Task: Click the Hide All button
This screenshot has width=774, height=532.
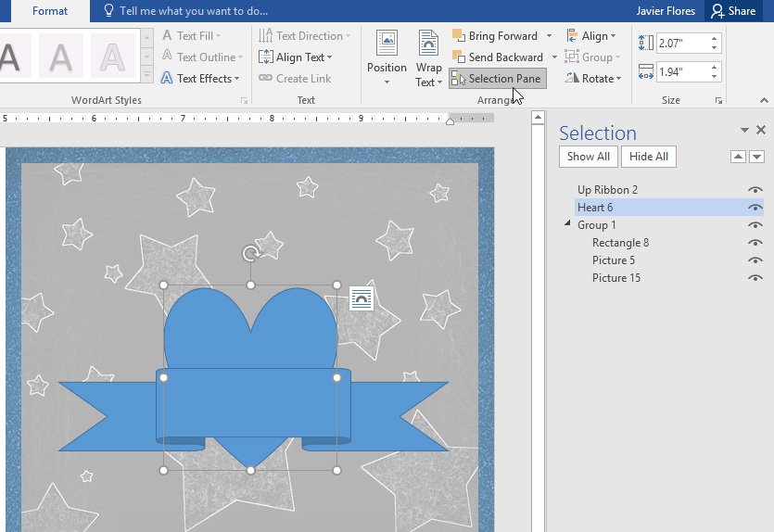Action: click(649, 157)
